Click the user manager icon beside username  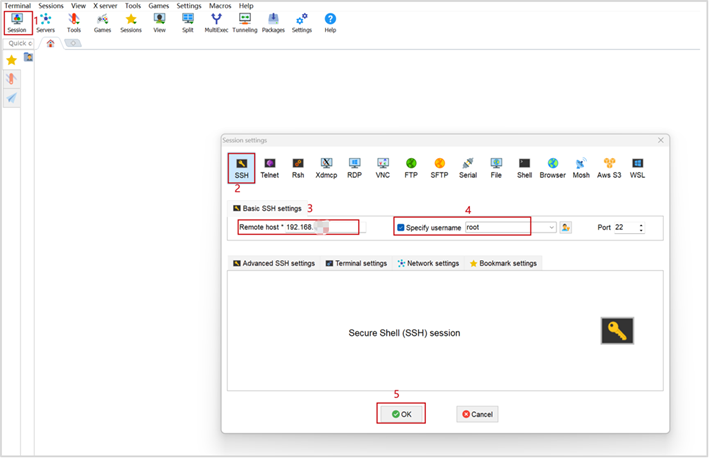pyautogui.click(x=566, y=228)
